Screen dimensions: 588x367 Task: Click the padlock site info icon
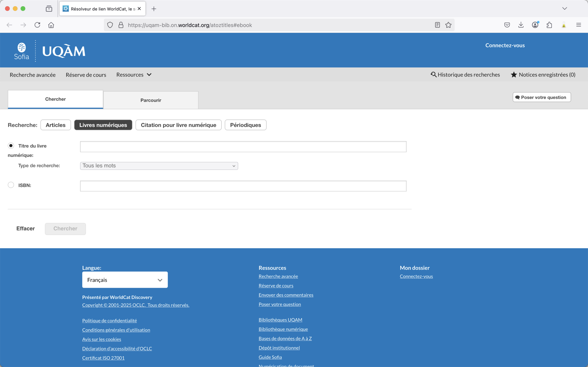(x=121, y=25)
